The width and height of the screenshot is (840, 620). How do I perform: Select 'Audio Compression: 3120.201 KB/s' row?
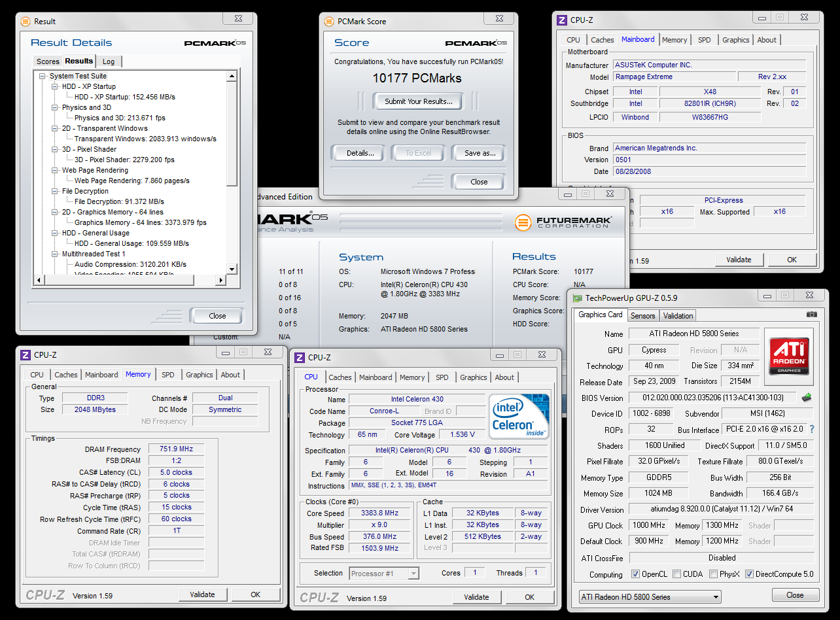click(x=130, y=264)
